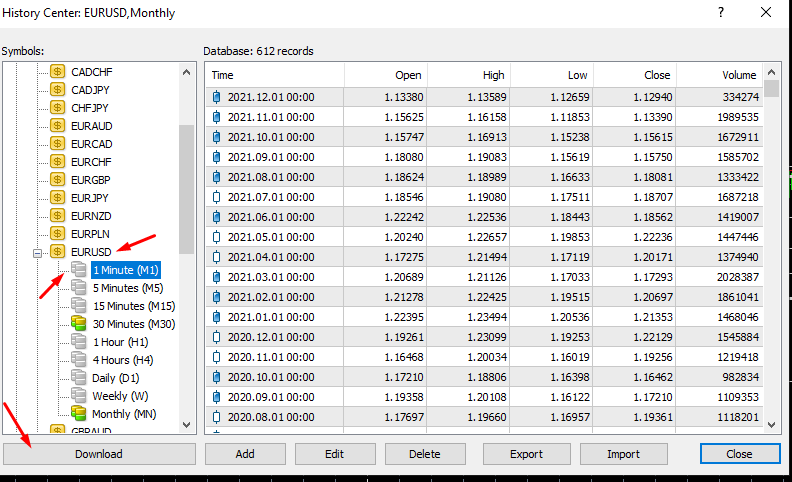
Task: Click the Symbols list scrollbar thumb
Action: click(186, 189)
